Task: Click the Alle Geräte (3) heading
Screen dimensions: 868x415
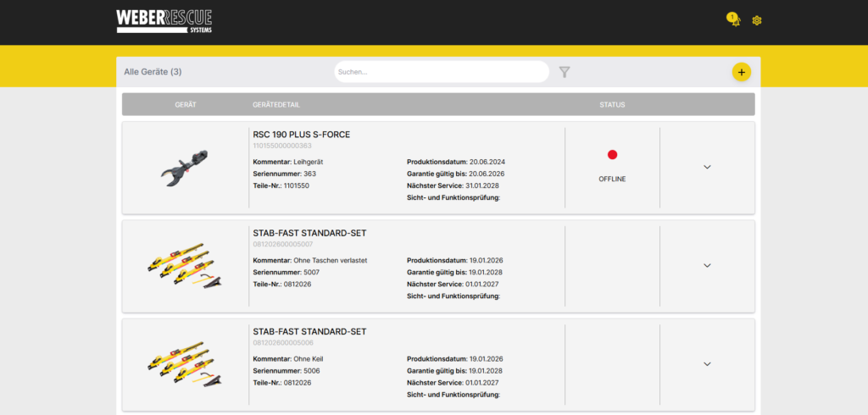Action: tap(153, 72)
